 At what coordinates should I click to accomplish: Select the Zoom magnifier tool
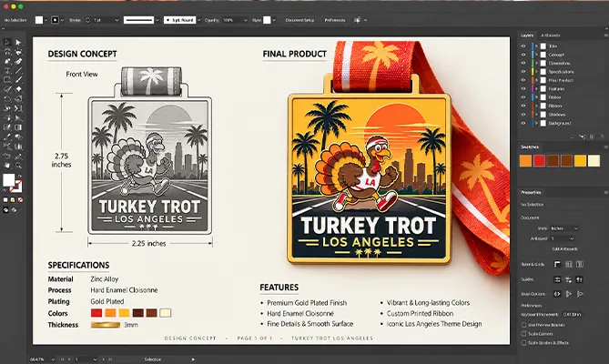coord(18,166)
